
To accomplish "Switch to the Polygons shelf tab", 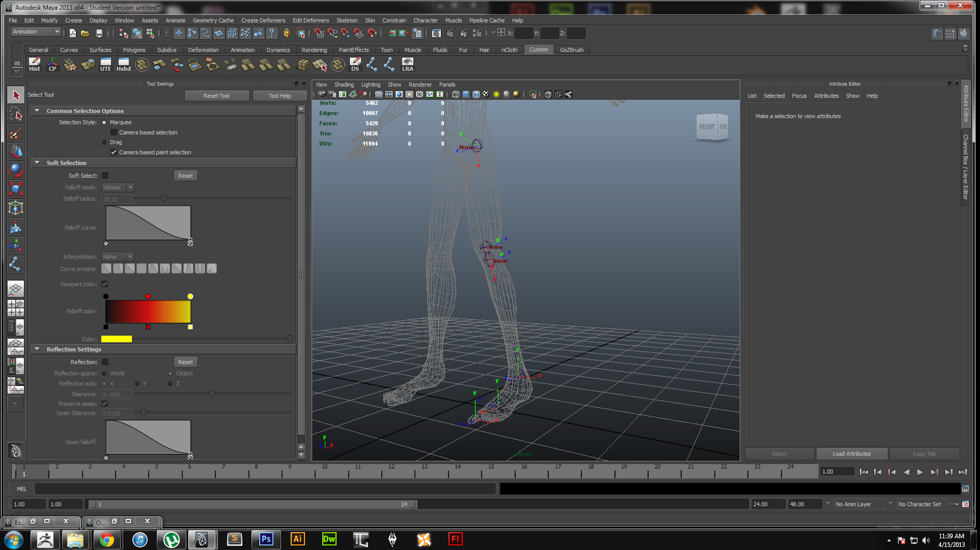I will tap(134, 50).
